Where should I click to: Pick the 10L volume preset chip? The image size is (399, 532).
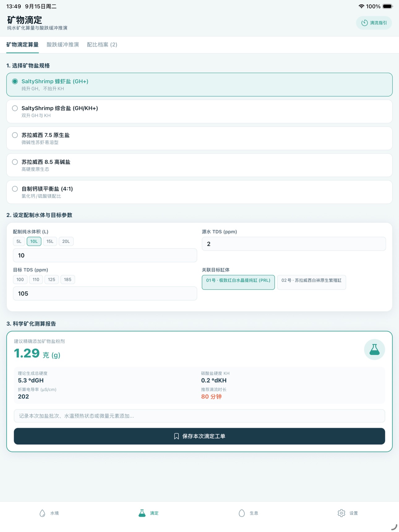tap(34, 241)
